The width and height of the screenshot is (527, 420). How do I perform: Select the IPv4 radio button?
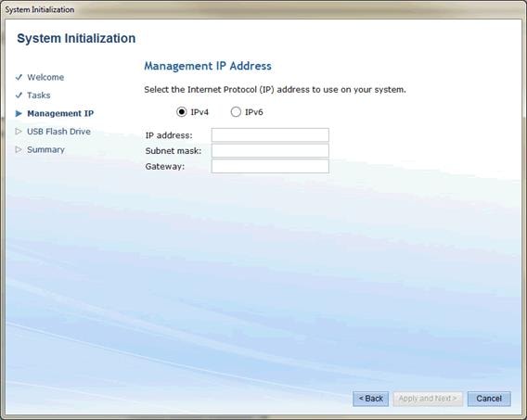pos(182,112)
